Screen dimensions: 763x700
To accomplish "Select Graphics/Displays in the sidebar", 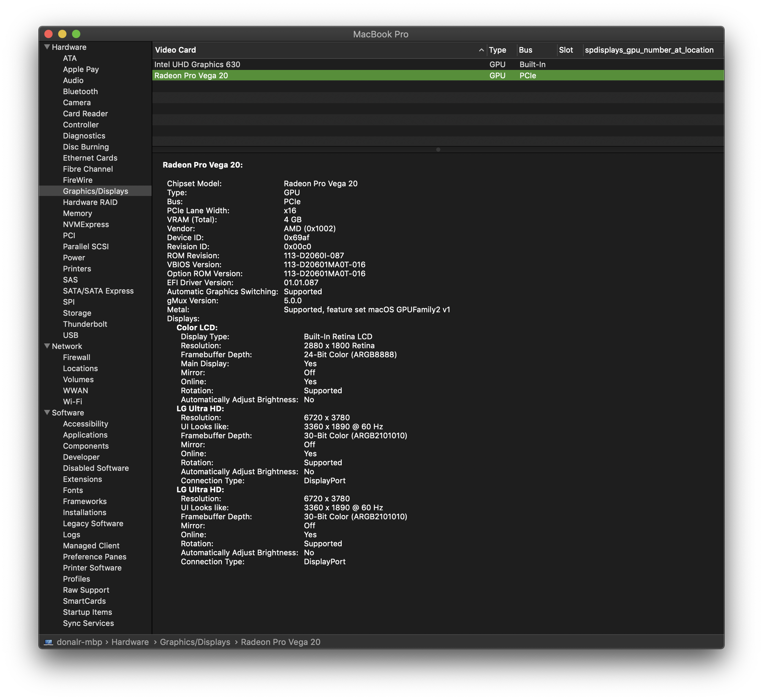I will tap(96, 191).
